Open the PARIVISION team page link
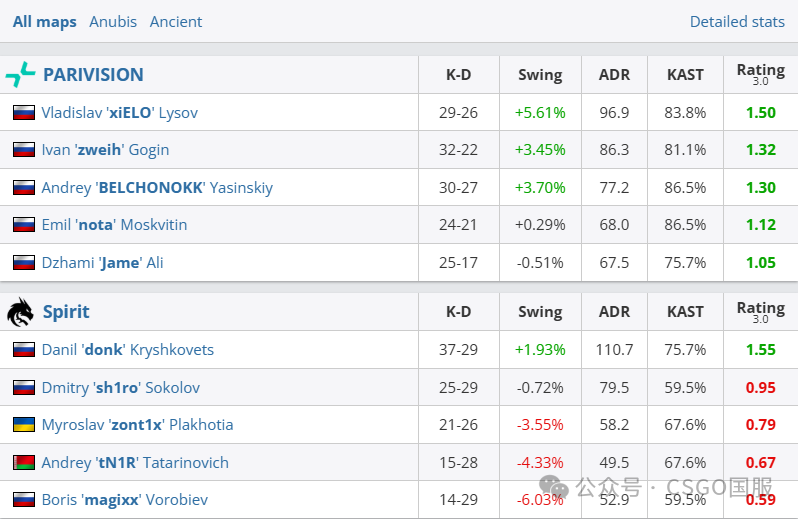This screenshot has height=519, width=798. (x=93, y=75)
